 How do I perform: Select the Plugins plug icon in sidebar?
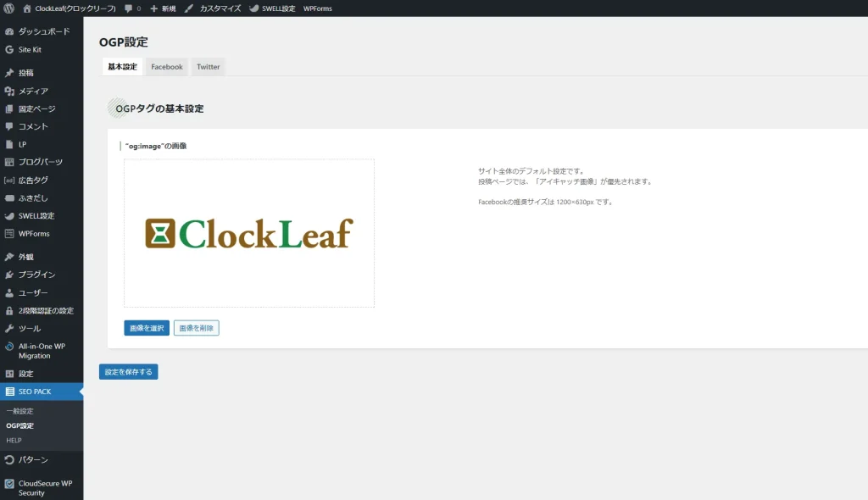tap(9, 275)
